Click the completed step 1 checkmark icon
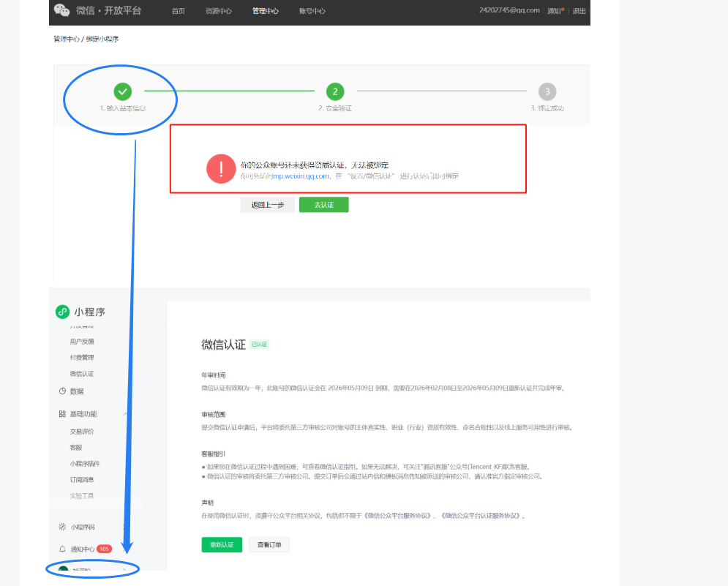Viewport: 728px width, 586px height. tap(123, 91)
